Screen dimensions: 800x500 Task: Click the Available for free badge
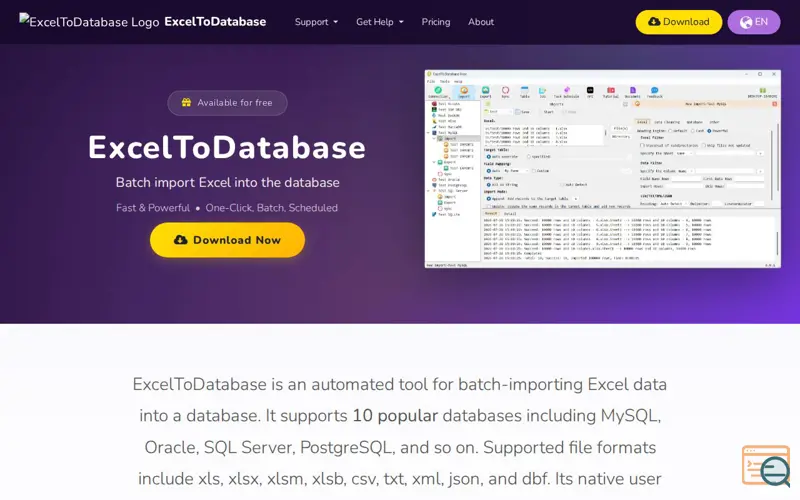tap(227, 103)
